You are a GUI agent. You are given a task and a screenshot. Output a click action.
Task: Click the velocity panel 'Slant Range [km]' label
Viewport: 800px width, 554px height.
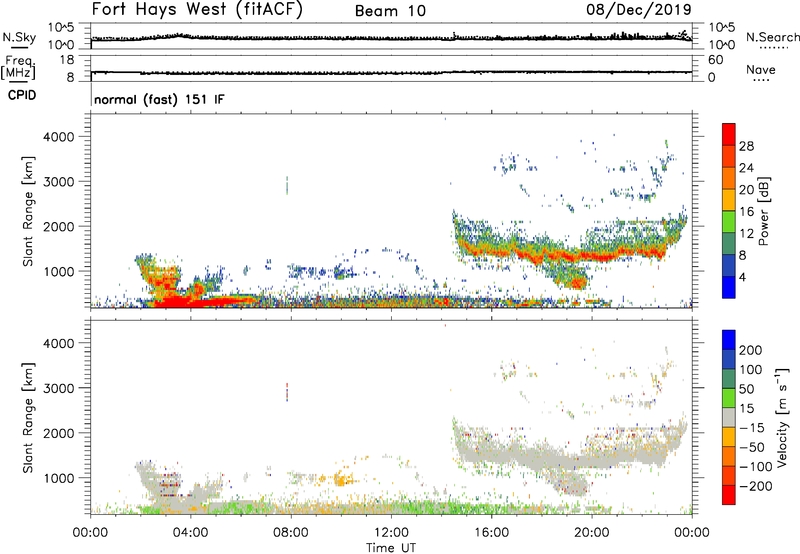tap(28, 417)
